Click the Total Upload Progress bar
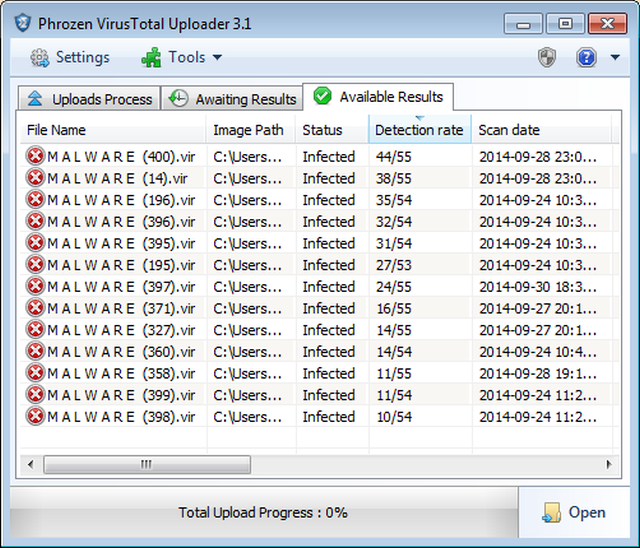This screenshot has height=548, width=640. click(264, 513)
